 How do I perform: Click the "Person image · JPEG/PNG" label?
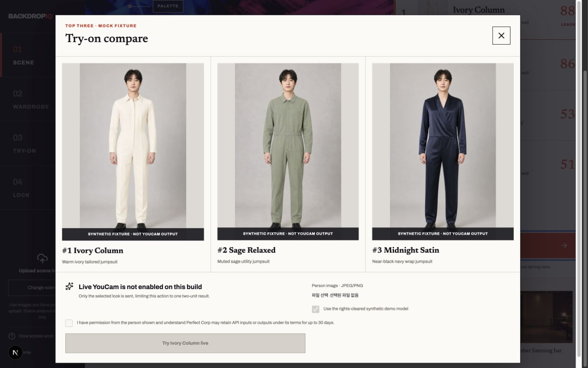coord(338,286)
